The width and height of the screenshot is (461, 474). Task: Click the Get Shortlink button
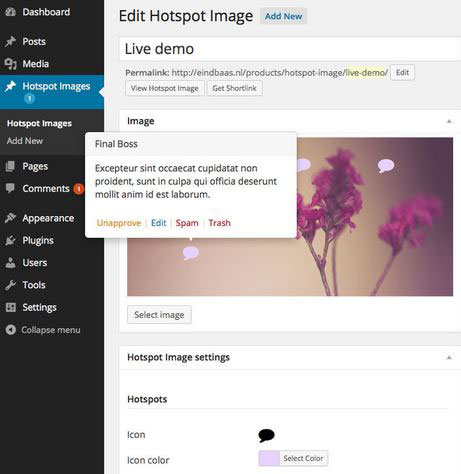[235, 88]
